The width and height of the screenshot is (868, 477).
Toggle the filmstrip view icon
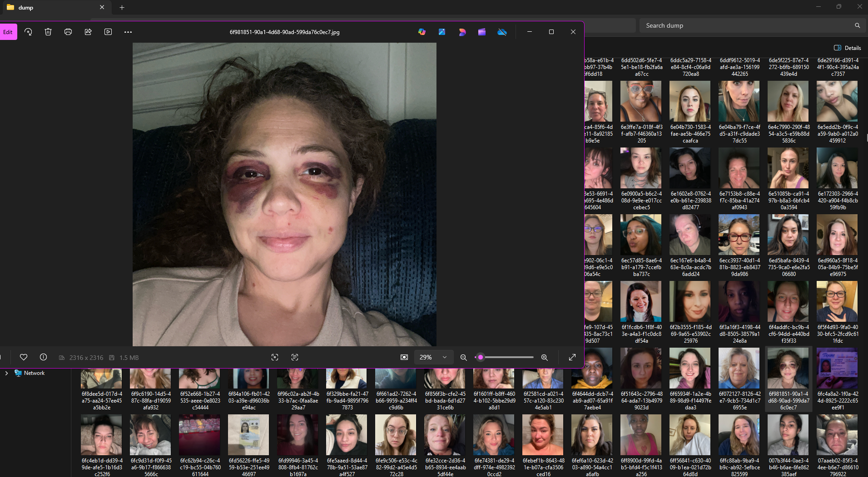(404, 357)
